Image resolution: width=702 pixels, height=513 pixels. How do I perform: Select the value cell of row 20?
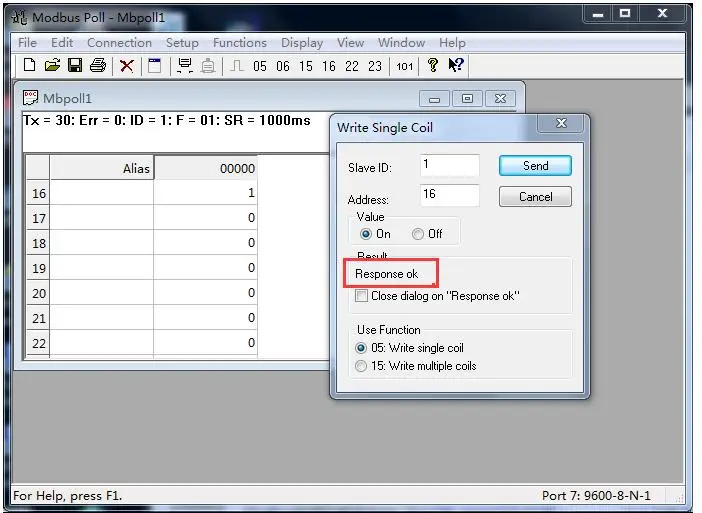point(205,293)
